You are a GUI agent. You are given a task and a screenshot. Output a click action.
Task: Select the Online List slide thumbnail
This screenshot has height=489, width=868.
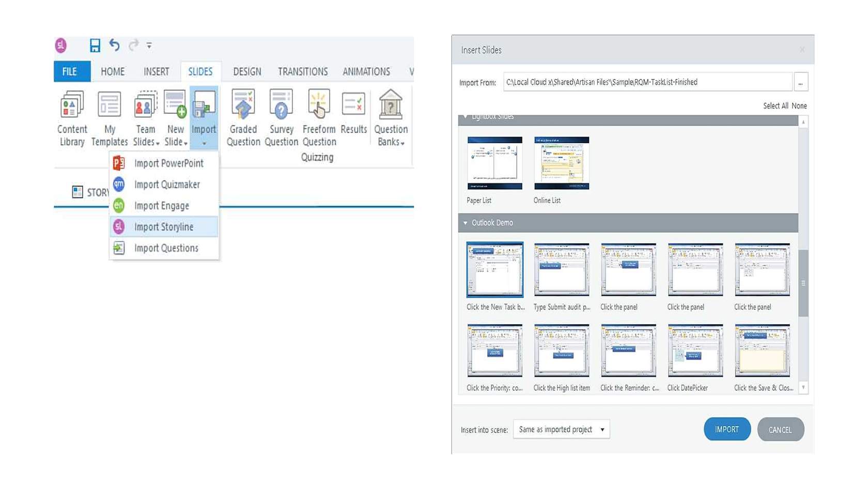point(562,163)
